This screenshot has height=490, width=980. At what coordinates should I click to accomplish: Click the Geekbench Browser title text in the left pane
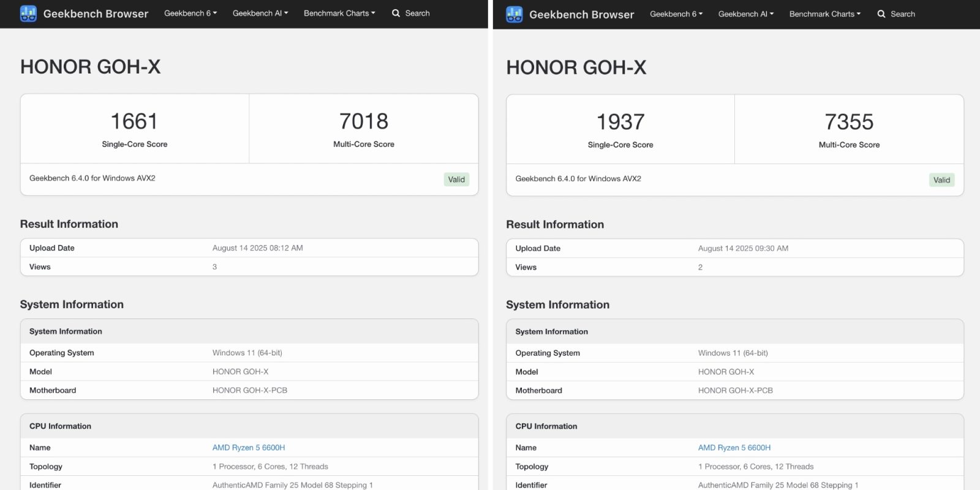(x=96, y=13)
